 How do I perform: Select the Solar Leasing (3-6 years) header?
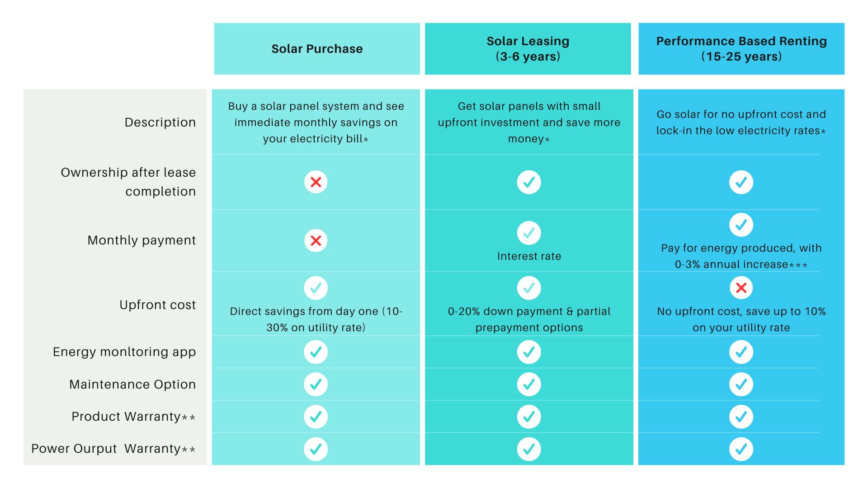coord(528,49)
